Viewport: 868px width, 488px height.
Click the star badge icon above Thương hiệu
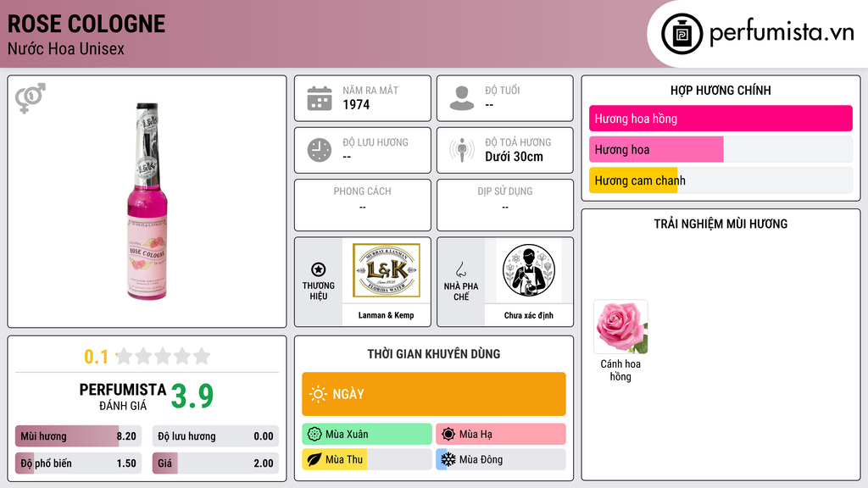point(319,269)
